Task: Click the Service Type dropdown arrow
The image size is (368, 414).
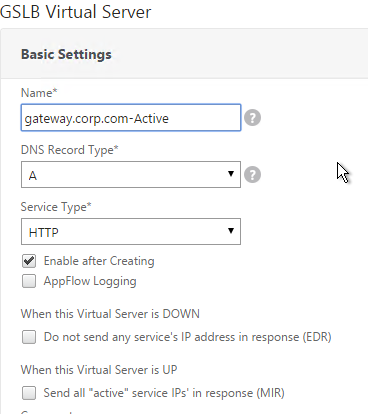Action: click(231, 231)
